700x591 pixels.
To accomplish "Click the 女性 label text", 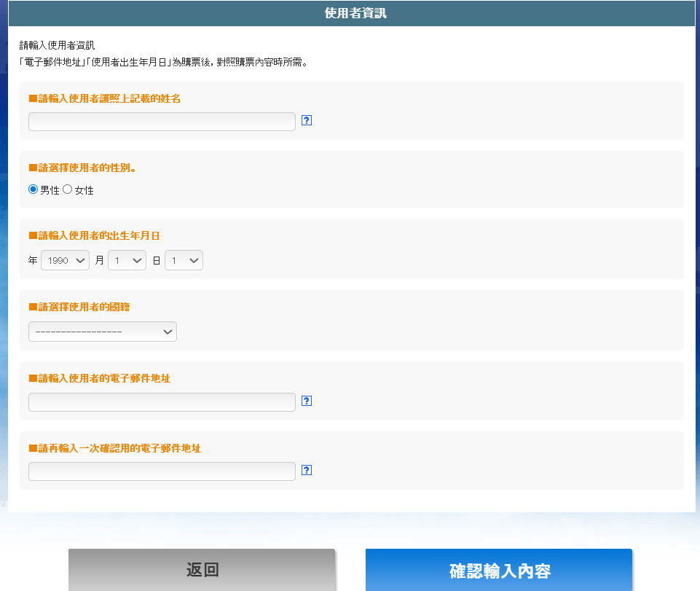I will pyautogui.click(x=84, y=190).
